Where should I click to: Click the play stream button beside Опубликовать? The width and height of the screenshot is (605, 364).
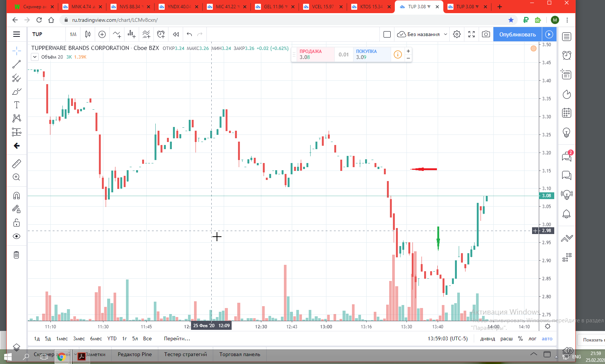(549, 34)
